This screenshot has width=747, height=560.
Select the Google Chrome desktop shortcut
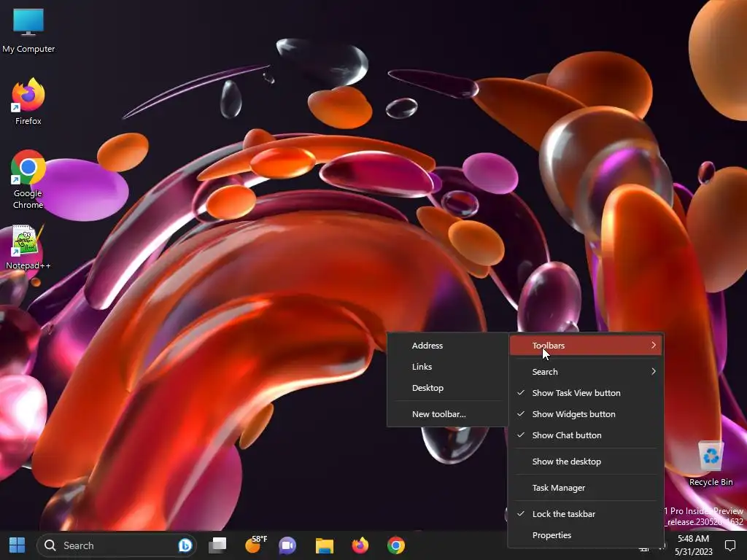pos(28,179)
